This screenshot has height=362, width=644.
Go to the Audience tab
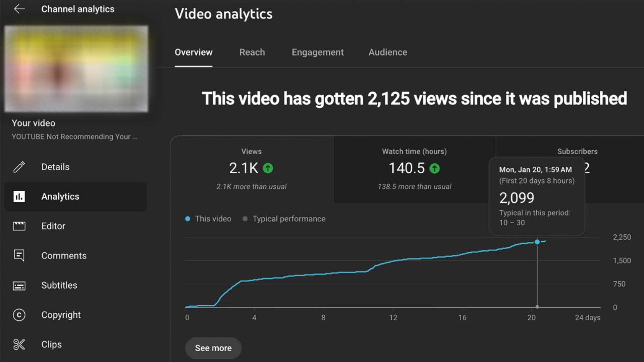[388, 52]
